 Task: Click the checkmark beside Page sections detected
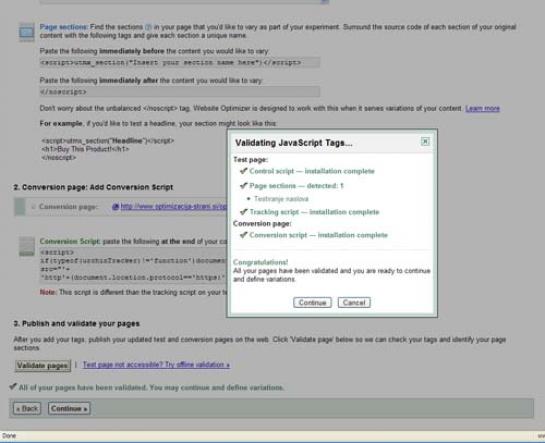pos(243,186)
